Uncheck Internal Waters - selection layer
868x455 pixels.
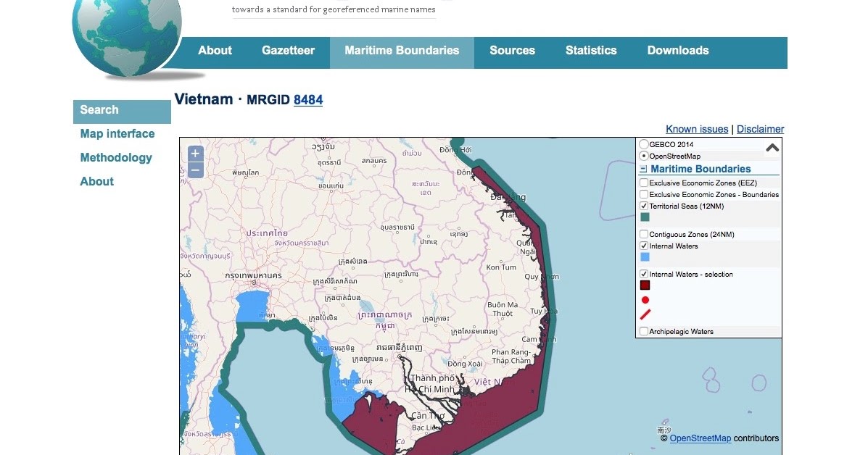click(644, 274)
